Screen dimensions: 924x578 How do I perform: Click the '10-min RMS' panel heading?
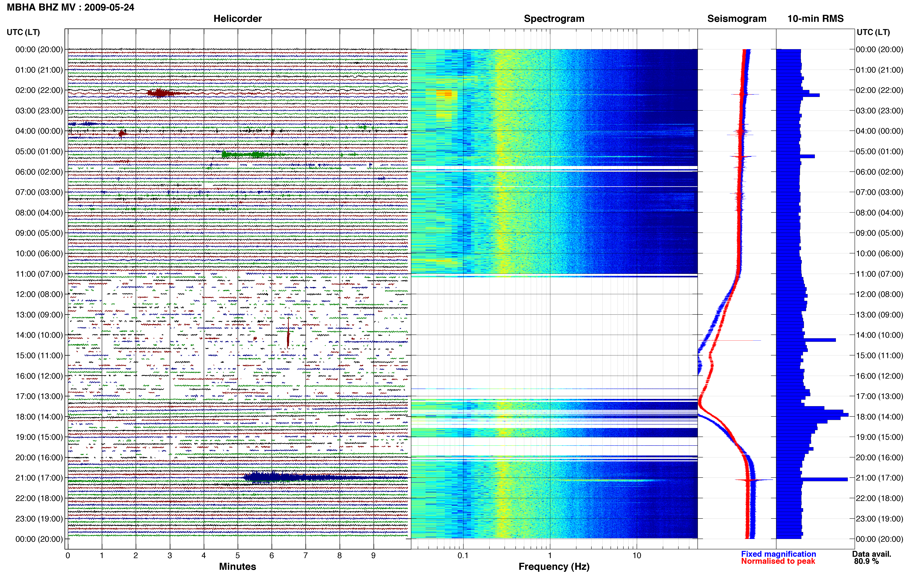pyautogui.click(x=816, y=19)
